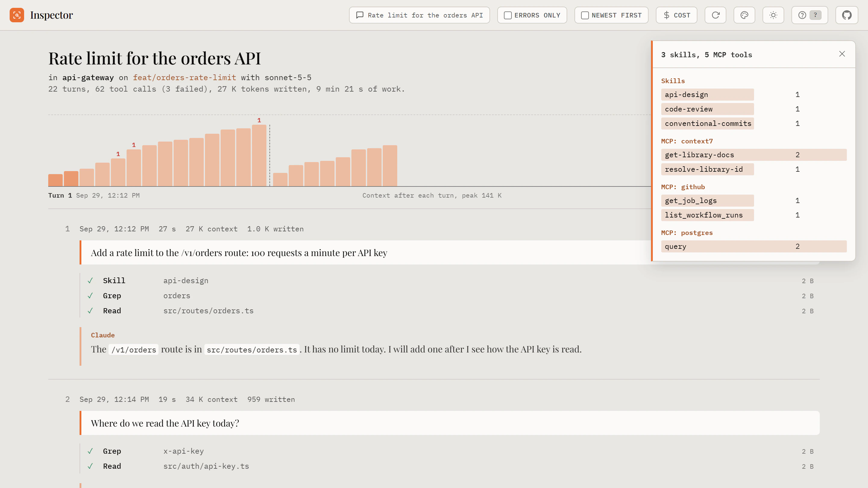Enable the ERRORS ONLY checkbox
868x488 pixels.
[508, 15]
